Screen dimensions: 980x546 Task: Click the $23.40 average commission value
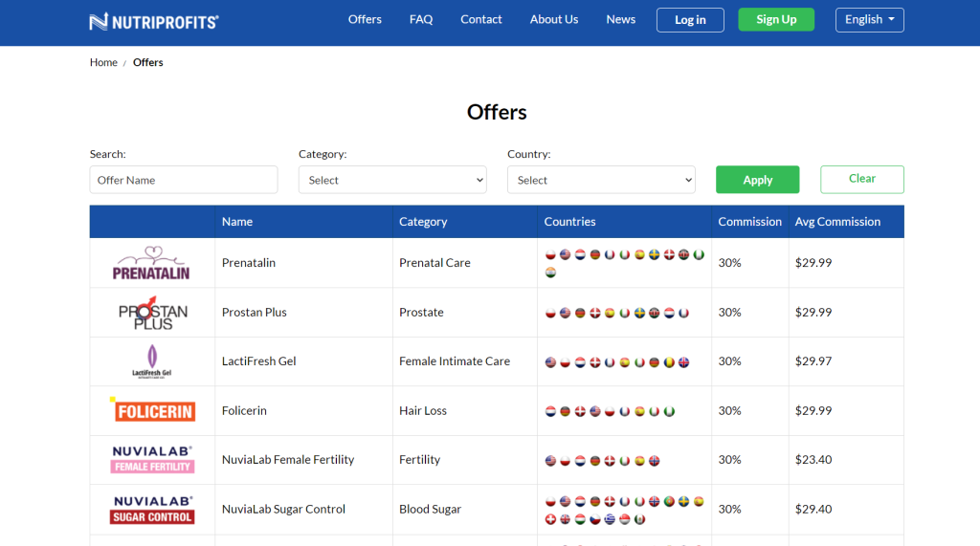pos(813,460)
